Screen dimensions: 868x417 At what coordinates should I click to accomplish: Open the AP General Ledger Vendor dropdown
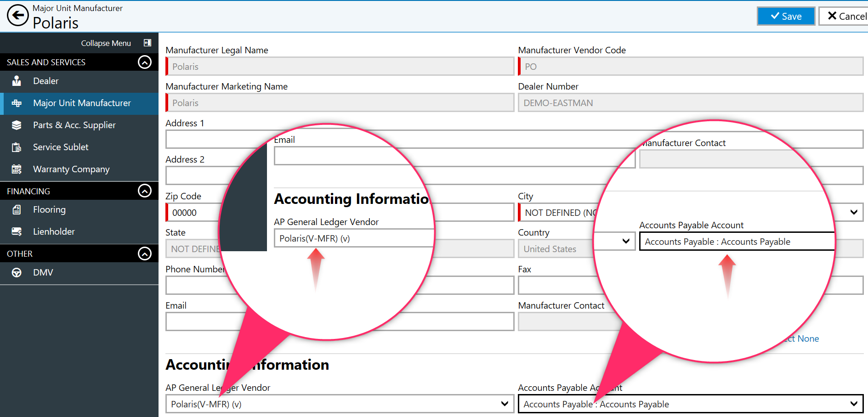(340, 404)
